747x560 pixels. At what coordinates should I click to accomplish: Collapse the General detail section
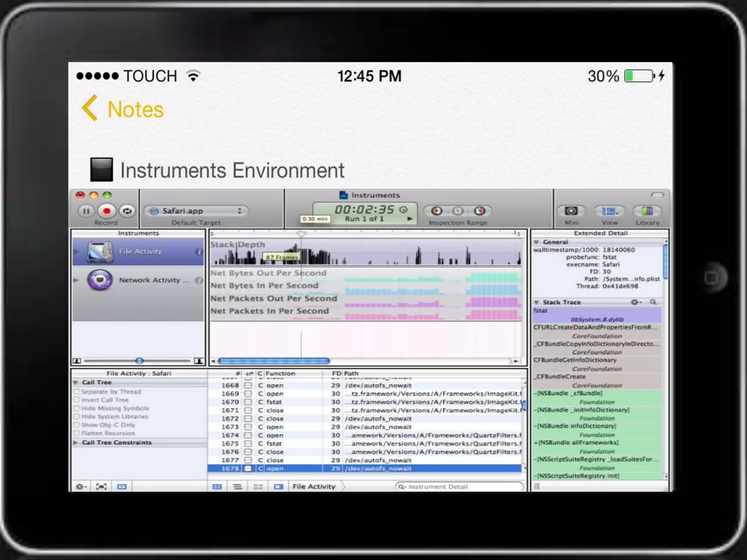[537, 242]
